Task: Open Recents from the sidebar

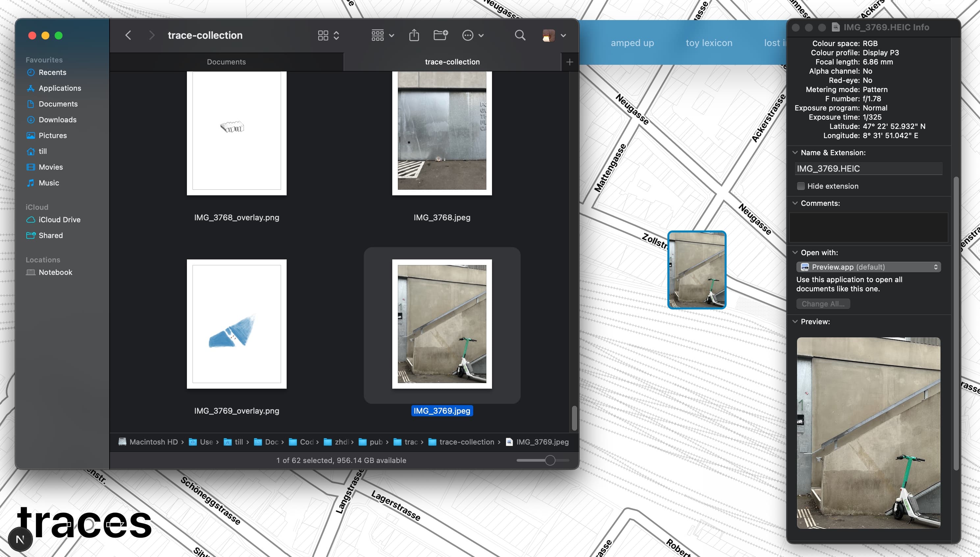Action: (x=52, y=72)
